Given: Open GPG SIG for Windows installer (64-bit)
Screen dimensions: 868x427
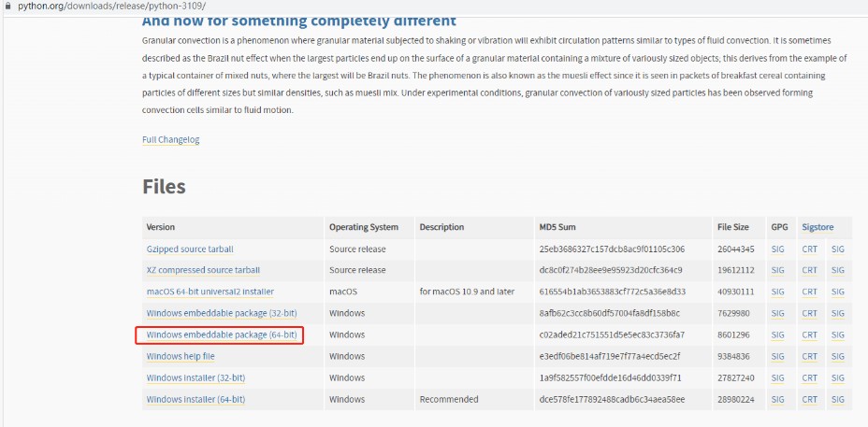Looking at the screenshot, I should coord(777,399).
